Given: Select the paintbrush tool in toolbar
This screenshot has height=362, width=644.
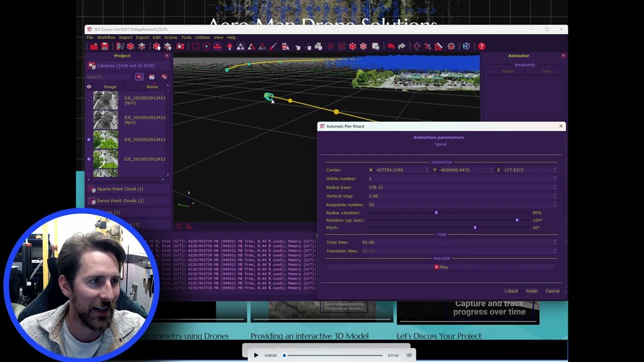Looking at the screenshot, I should coord(273,46).
